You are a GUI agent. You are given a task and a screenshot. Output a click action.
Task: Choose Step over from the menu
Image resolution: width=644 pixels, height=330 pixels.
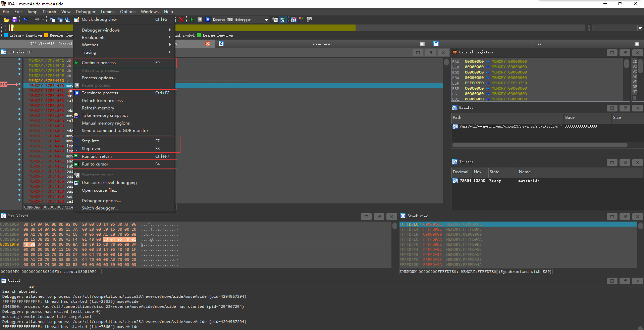124,149
